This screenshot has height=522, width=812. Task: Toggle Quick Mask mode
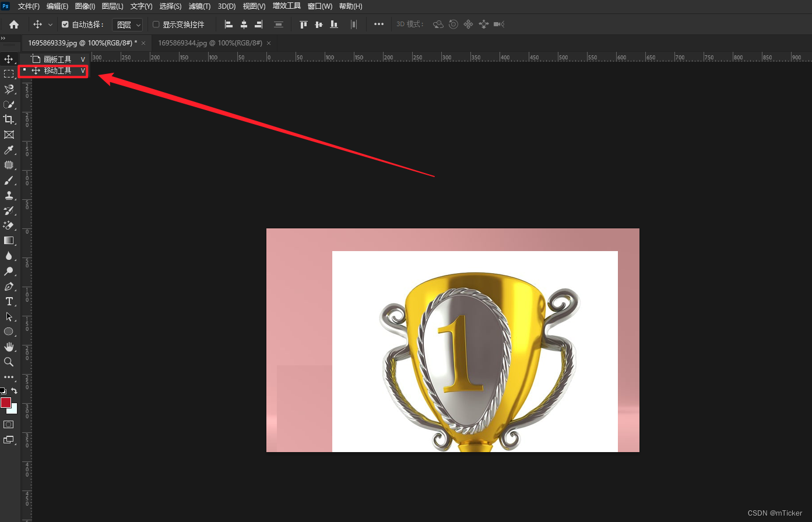tap(9, 424)
